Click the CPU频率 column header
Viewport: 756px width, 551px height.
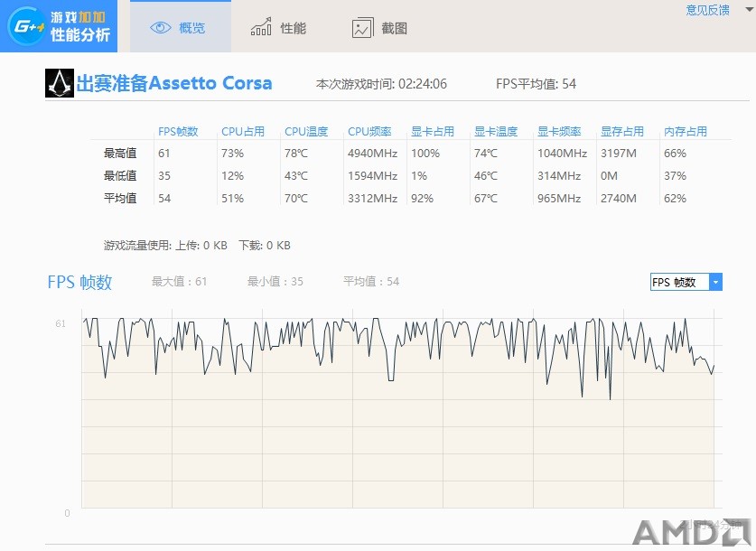369,132
